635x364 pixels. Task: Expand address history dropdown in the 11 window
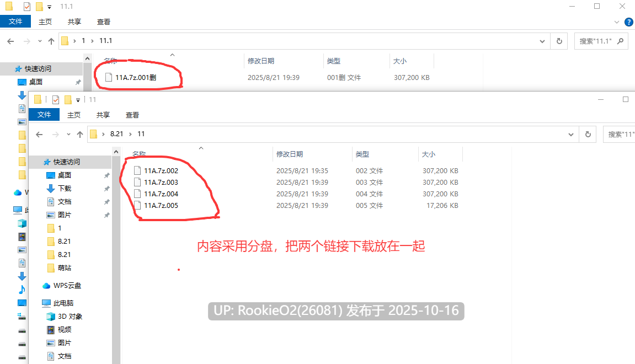click(x=571, y=134)
